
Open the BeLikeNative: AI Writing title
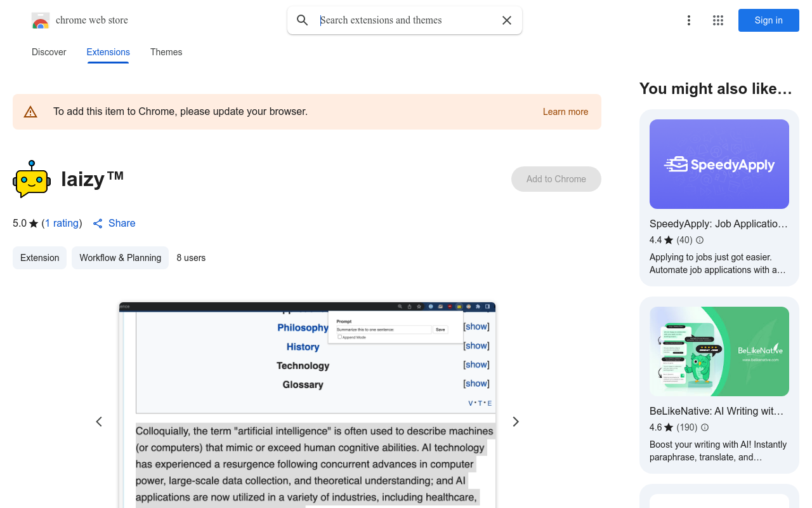click(717, 411)
